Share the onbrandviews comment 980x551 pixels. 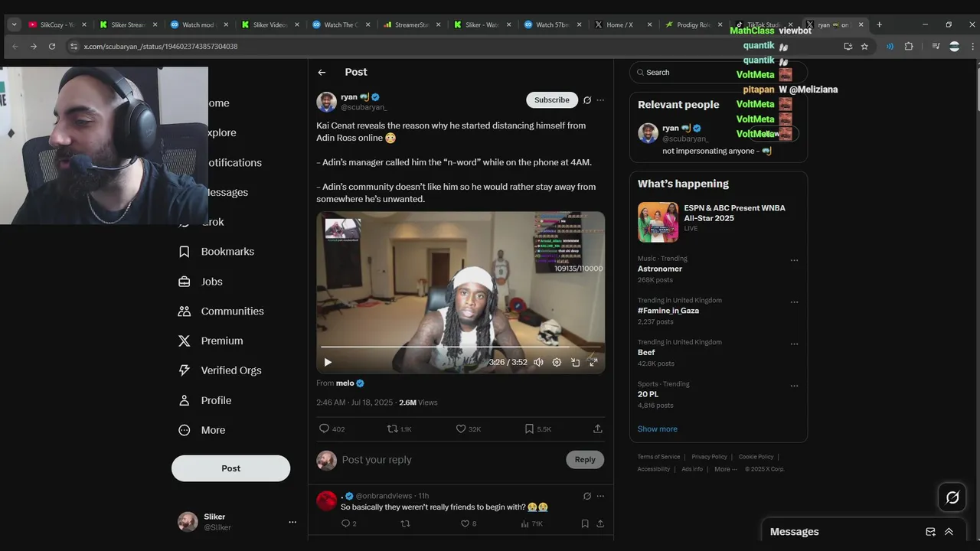(x=600, y=523)
